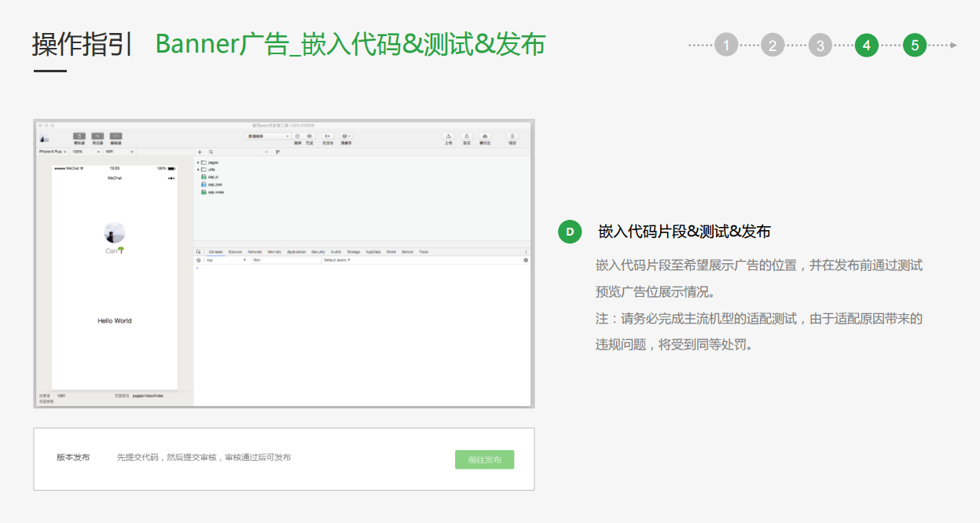Switch to the Wxml tab

pos(391,252)
